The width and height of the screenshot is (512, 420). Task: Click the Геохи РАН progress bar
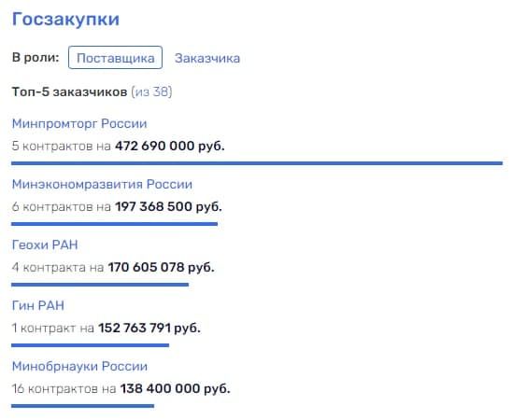tap(100, 285)
